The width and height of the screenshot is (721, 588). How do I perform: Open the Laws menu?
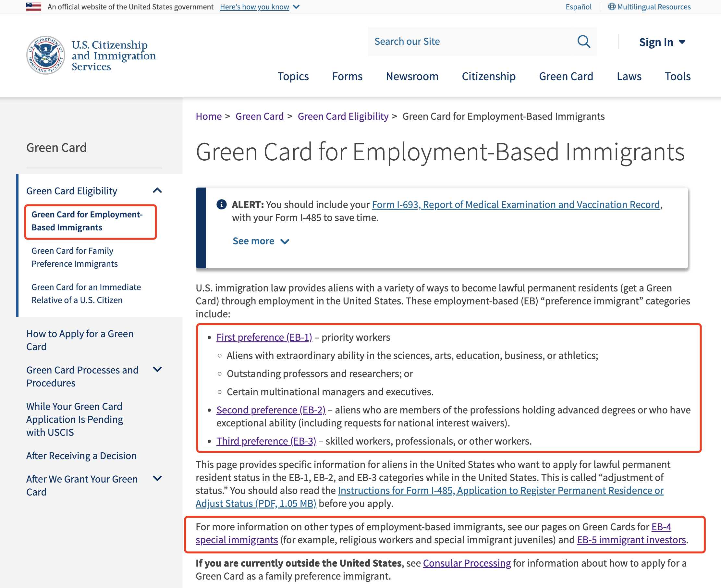coord(629,76)
